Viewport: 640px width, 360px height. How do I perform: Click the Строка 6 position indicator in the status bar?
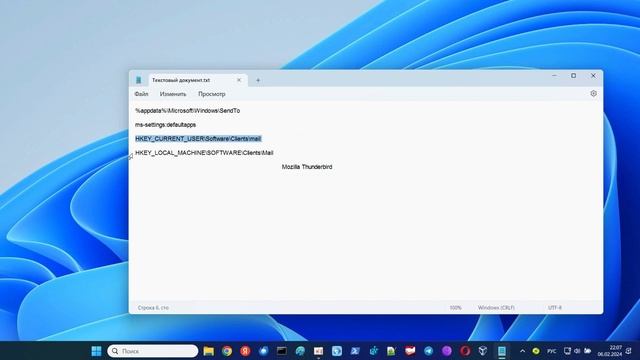[153, 308]
